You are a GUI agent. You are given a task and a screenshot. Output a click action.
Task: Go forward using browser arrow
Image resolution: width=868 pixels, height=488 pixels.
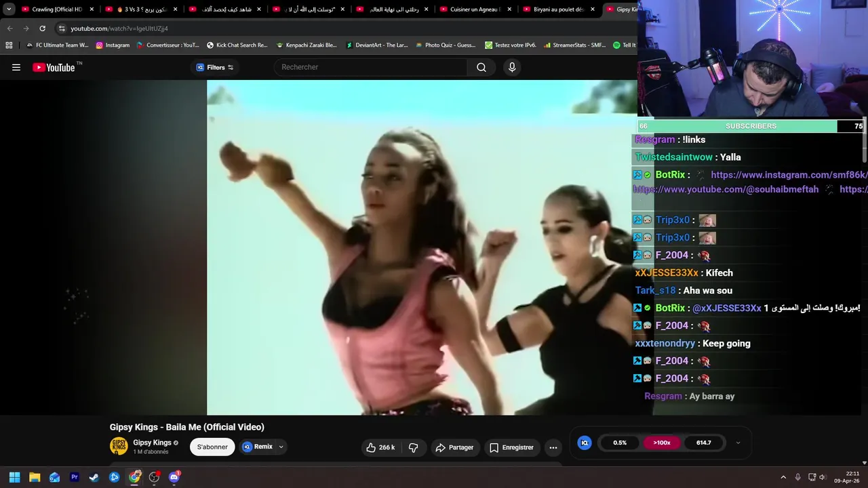click(x=26, y=28)
